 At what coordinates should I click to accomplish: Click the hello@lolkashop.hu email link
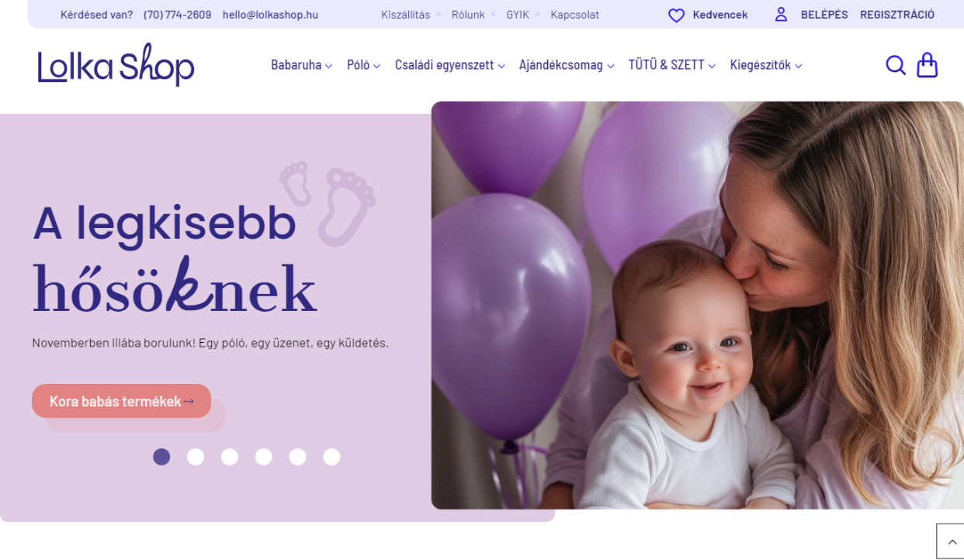(x=270, y=15)
